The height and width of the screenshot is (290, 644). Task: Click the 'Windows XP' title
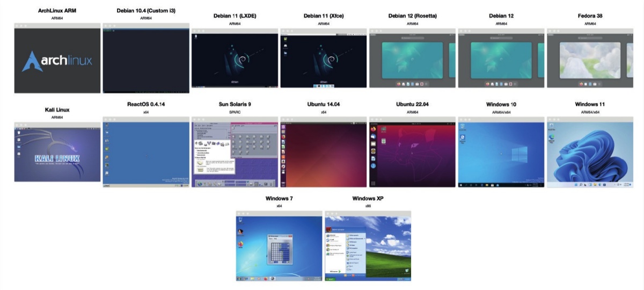click(368, 199)
